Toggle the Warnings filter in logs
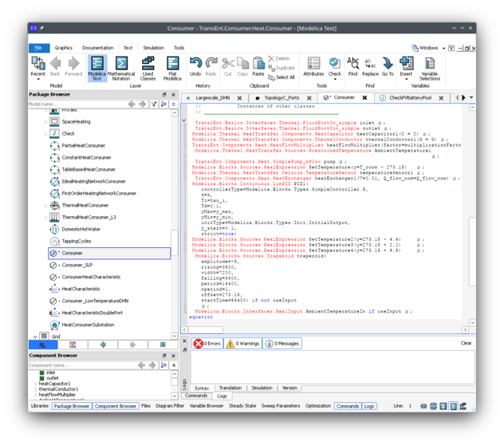The width and height of the screenshot is (504, 445). click(x=242, y=343)
